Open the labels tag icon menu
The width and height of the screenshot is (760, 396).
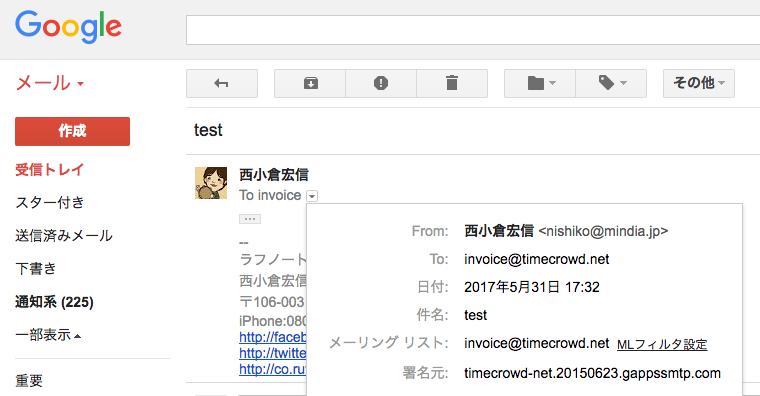611,83
